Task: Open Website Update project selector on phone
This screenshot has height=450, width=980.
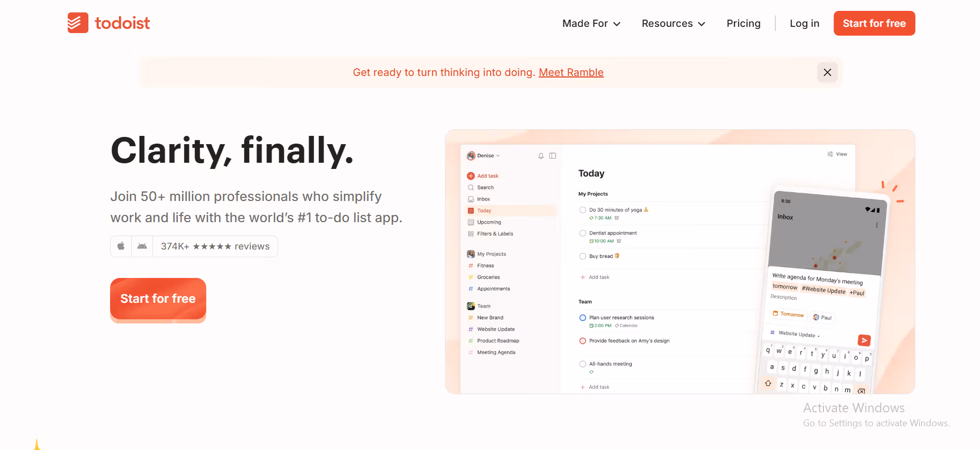Action: click(x=796, y=334)
